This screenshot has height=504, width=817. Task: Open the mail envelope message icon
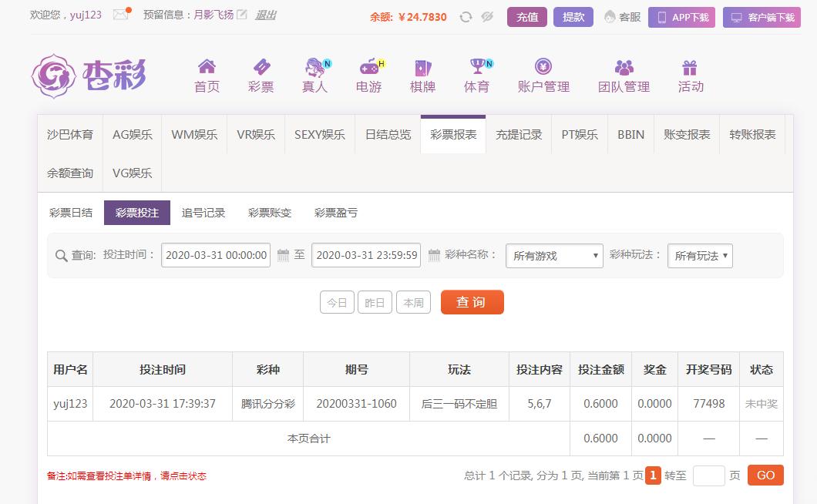(x=121, y=15)
